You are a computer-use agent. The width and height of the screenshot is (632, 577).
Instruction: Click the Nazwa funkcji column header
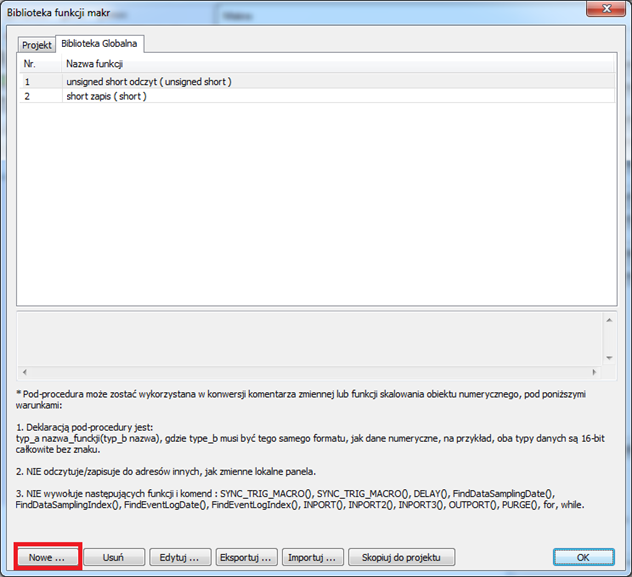pyautogui.click(x=338, y=64)
